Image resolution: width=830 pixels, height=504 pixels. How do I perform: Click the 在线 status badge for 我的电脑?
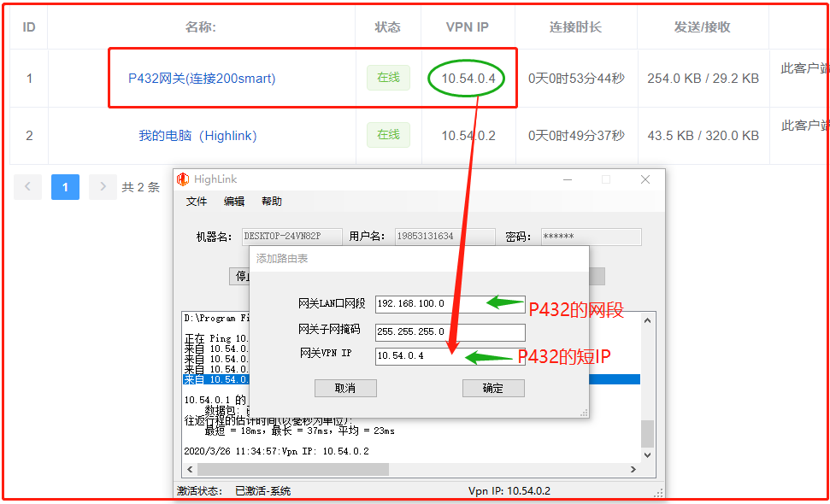pos(388,135)
